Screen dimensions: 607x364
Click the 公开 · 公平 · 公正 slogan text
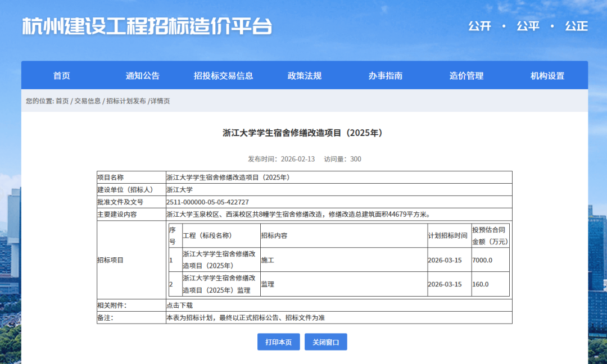[x=528, y=26]
